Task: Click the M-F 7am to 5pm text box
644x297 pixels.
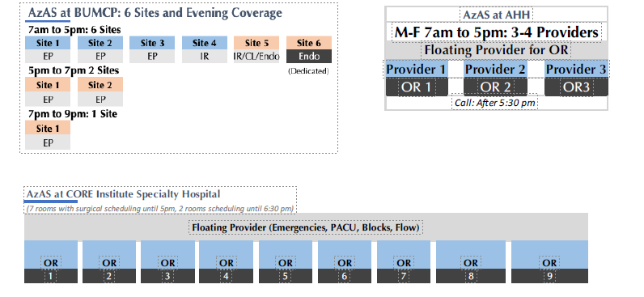Action: 496,32
